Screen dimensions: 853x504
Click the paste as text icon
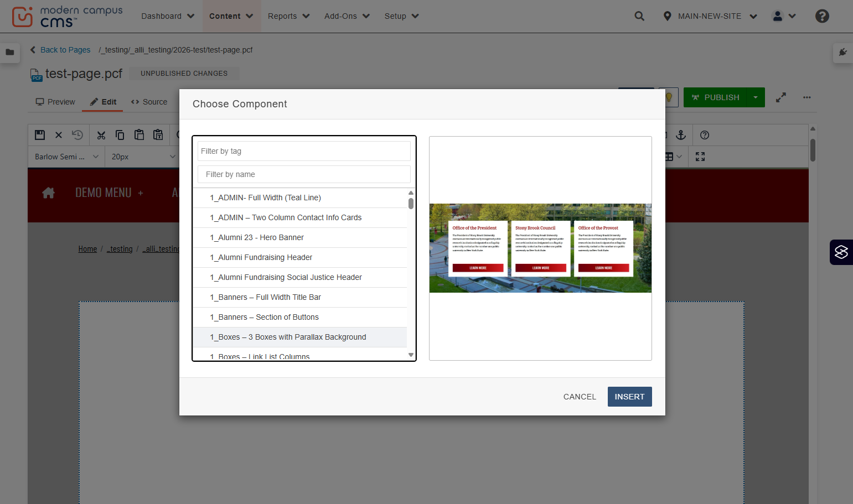point(158,135)
